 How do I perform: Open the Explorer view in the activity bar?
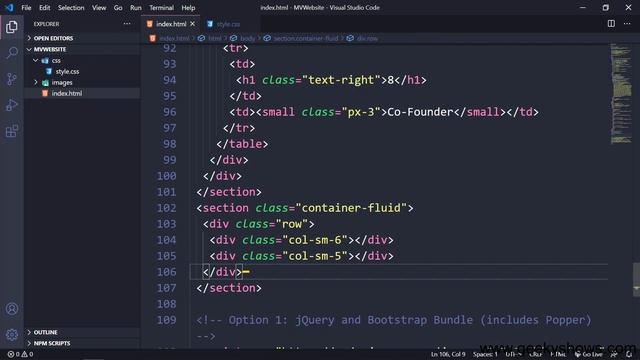[12, 27]
